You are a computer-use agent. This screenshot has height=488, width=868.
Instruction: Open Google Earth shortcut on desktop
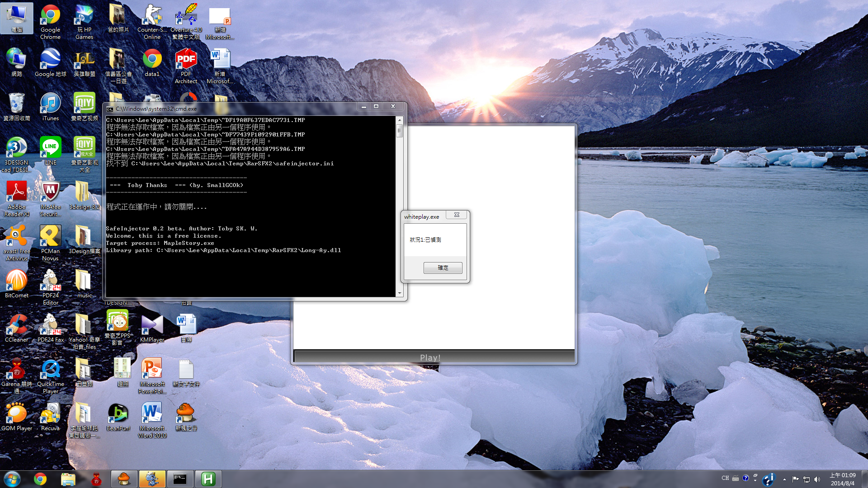click(x=50, y=62)
